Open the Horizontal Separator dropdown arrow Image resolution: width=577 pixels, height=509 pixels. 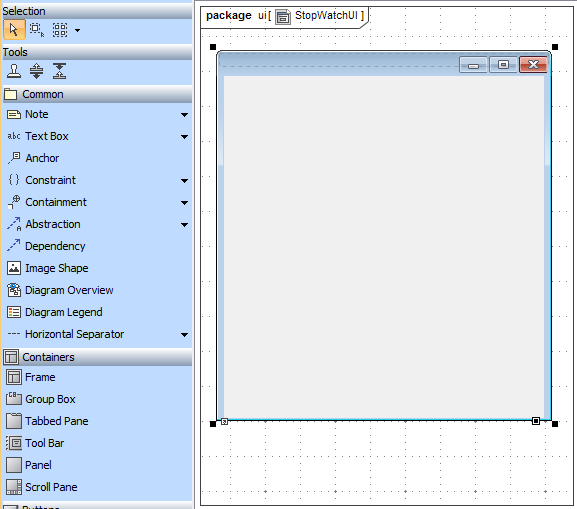pos(184,335)
